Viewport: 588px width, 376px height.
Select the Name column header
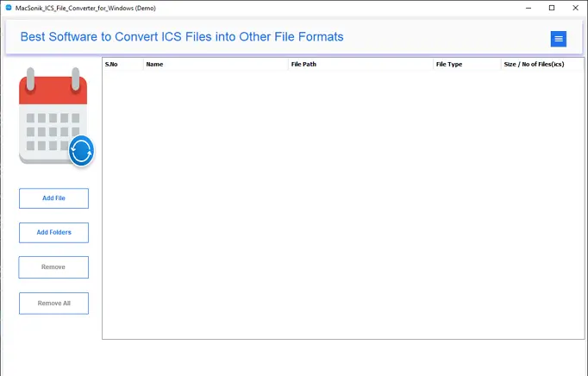[x=216, y=64]
